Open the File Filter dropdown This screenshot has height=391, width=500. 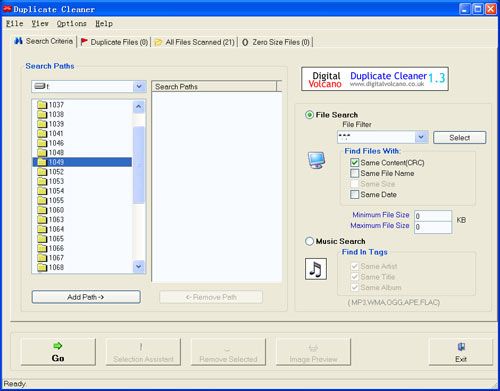(x=421, y=137)
